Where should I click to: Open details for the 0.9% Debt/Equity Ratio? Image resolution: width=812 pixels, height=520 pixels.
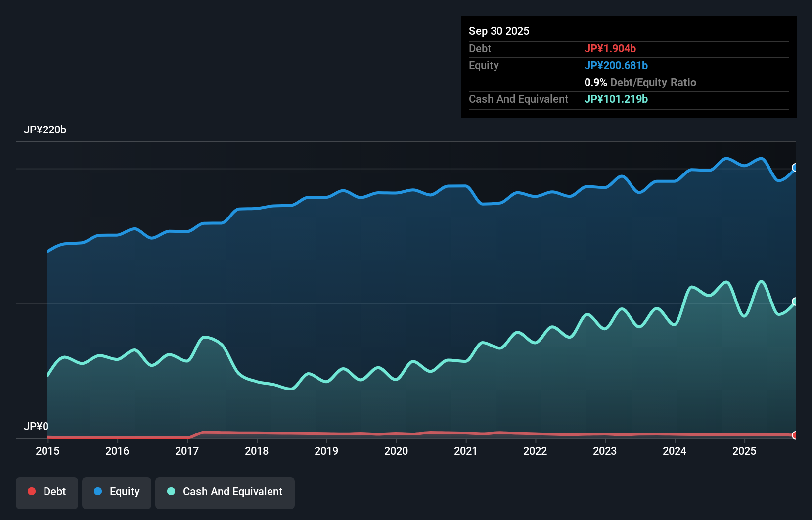[x=640, y=82]
